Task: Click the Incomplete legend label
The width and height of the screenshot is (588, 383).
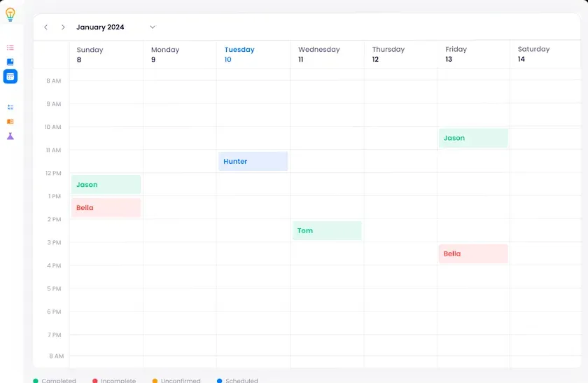Action: (x=118, y=380)
